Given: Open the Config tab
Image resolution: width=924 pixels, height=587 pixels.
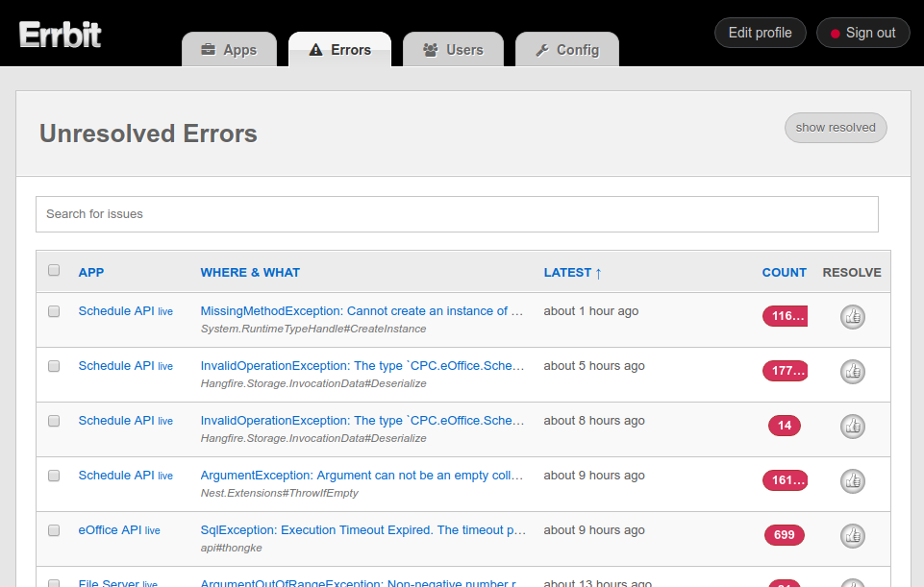Looking at the screenshot, I should coord(567,49).
